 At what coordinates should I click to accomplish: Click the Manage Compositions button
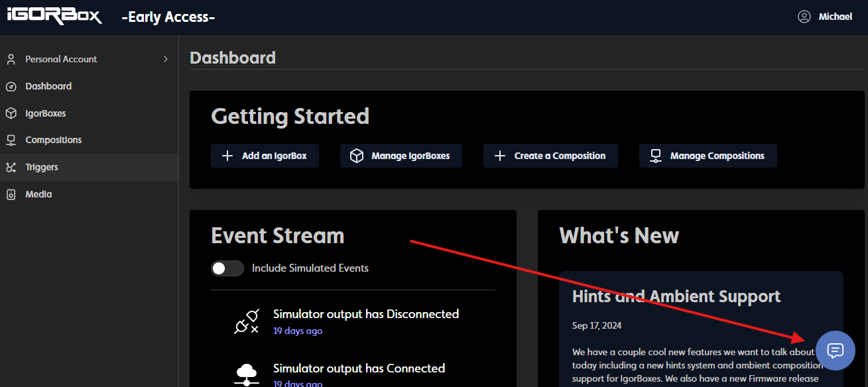(x=708, y=156)
